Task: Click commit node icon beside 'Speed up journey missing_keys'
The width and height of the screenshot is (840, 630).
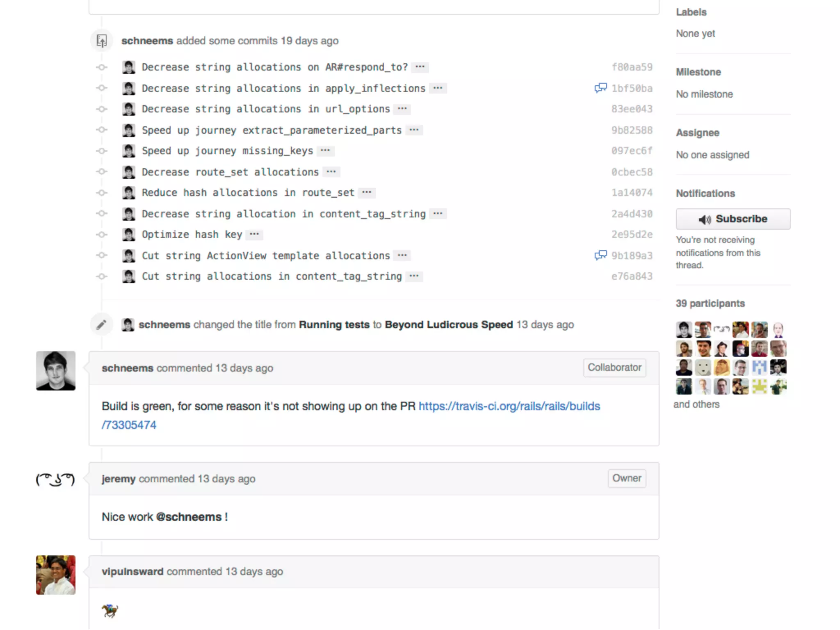Action: pyautogui.click(x=102, y=151)
